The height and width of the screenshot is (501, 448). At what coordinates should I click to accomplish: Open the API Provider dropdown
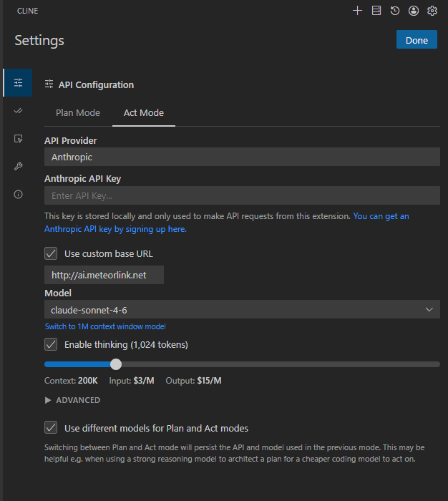pyautogui.click(x=242, y=157)
